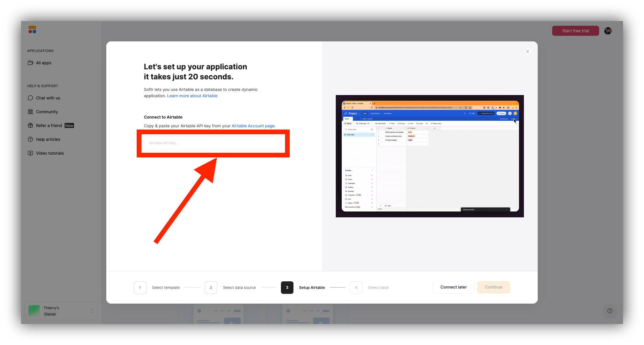
Task: Click the Video tutorials sidebar icon
Action: point(31,153)
